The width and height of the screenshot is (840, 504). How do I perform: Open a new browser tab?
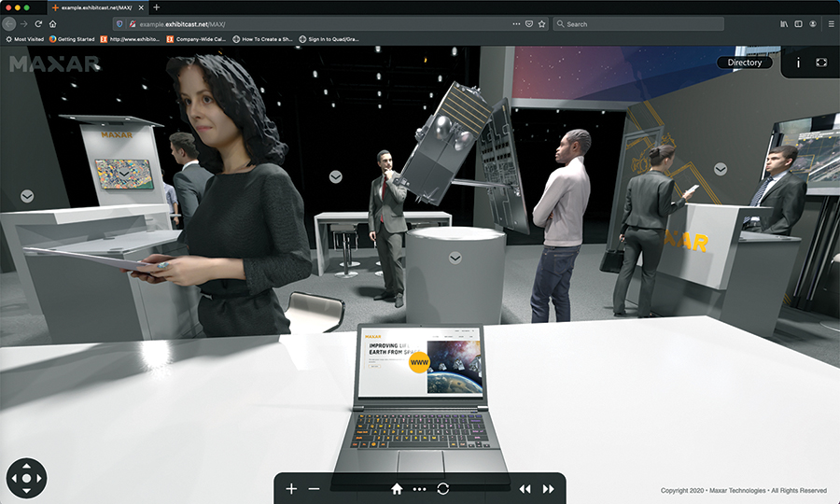tap(157, 7)
